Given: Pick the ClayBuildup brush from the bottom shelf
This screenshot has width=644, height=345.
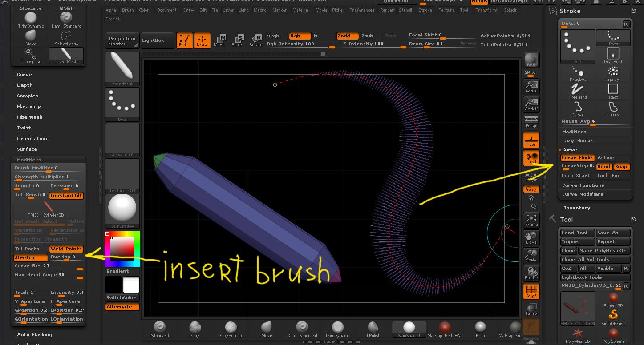Looking at the screenshot, I should pos(231,329).
